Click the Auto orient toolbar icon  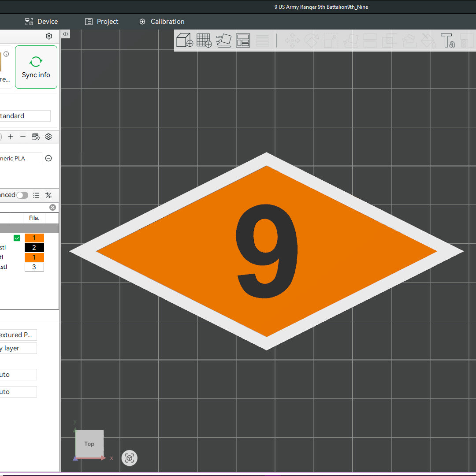click(x=223, y=41)
